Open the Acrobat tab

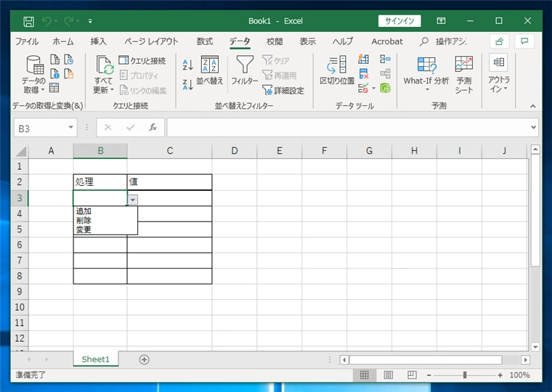coord(387,41)
